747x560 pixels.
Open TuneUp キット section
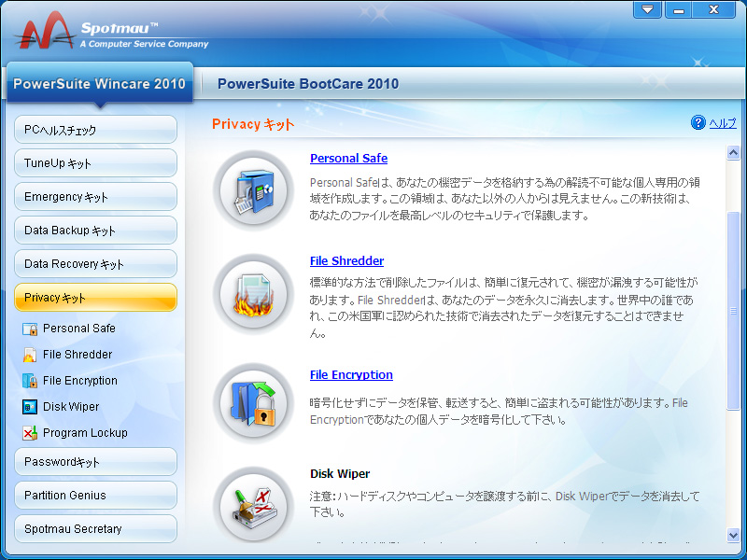click(96, 163)
